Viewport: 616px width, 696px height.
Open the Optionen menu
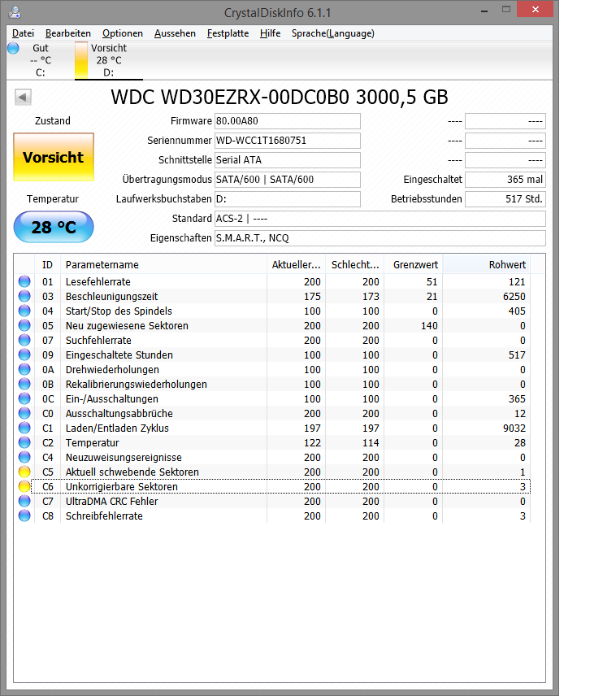[123, 33]
